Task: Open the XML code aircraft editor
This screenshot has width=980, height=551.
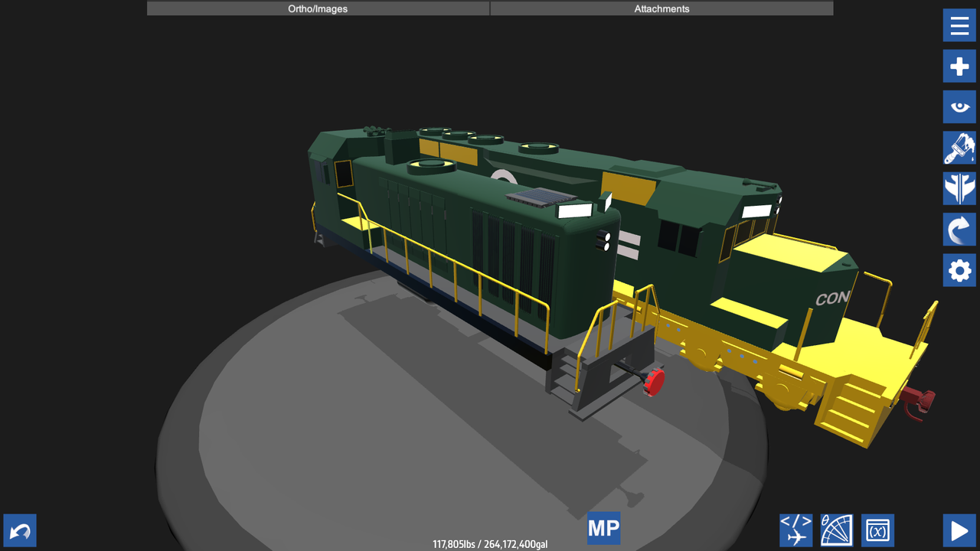Action: (x=796, y=530)
